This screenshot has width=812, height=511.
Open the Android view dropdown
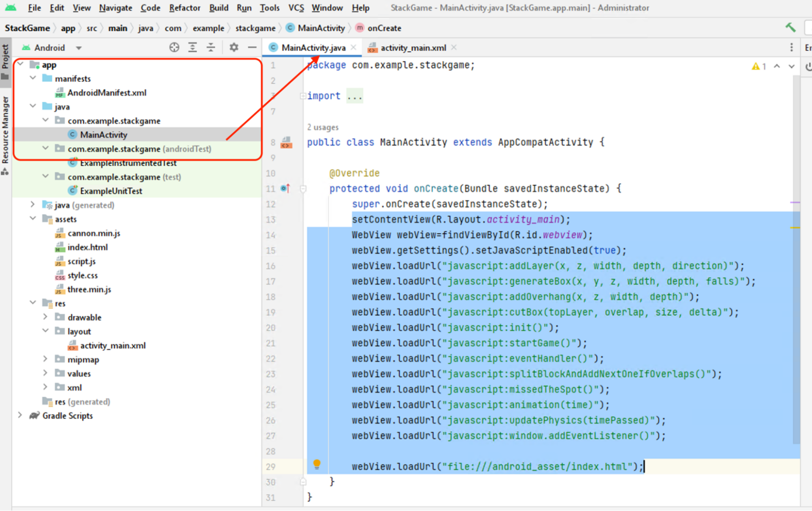(79, 48)
